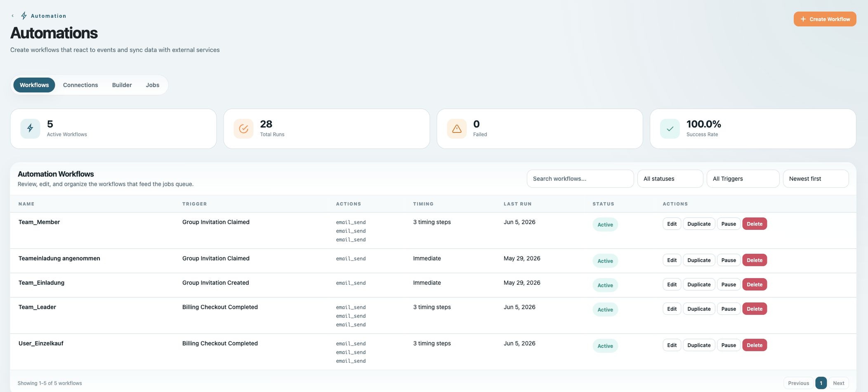
Task: Duplicate the Team_Member workflow
Action: pos(699,224)
